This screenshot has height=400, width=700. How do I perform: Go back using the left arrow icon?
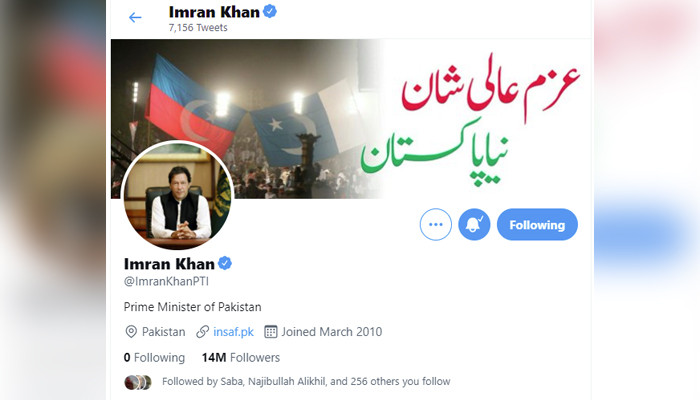click(x=135, y=17)
